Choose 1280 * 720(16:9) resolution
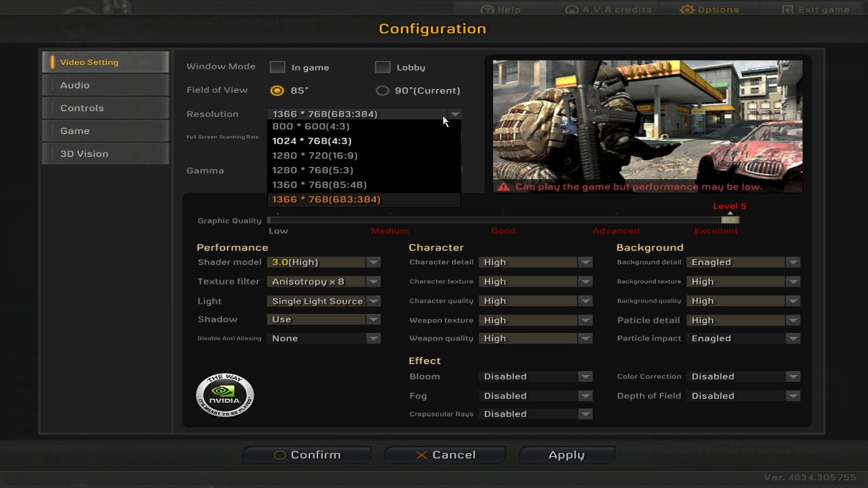The width and height of the screenshot is (868, 488). [x=315, y=156]
